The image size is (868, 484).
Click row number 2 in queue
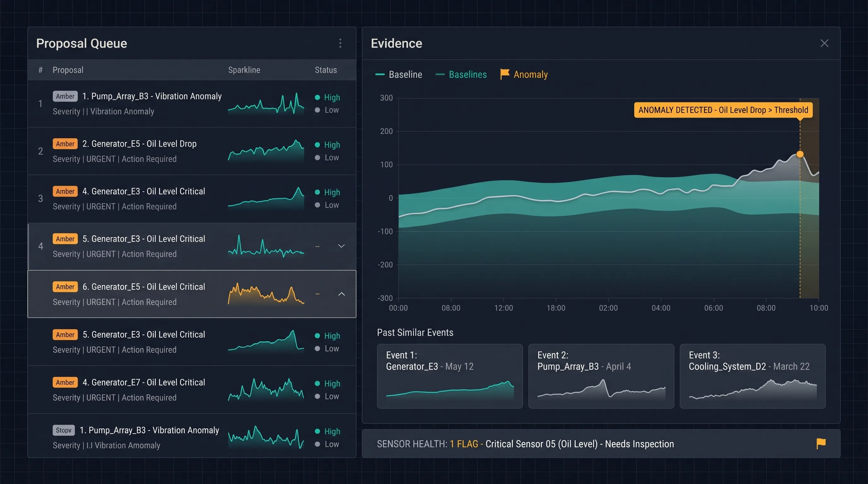coord(40,151)
